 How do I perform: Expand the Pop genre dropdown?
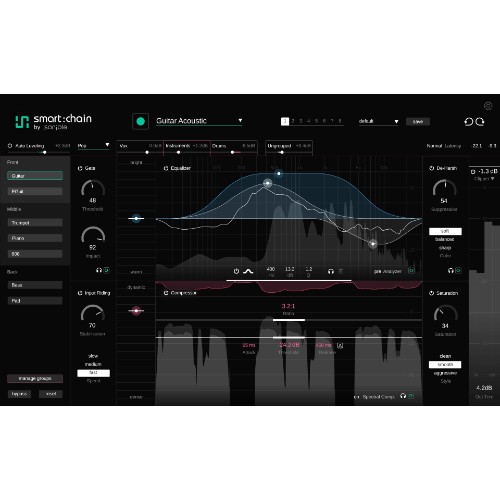[x=93, y=146]
